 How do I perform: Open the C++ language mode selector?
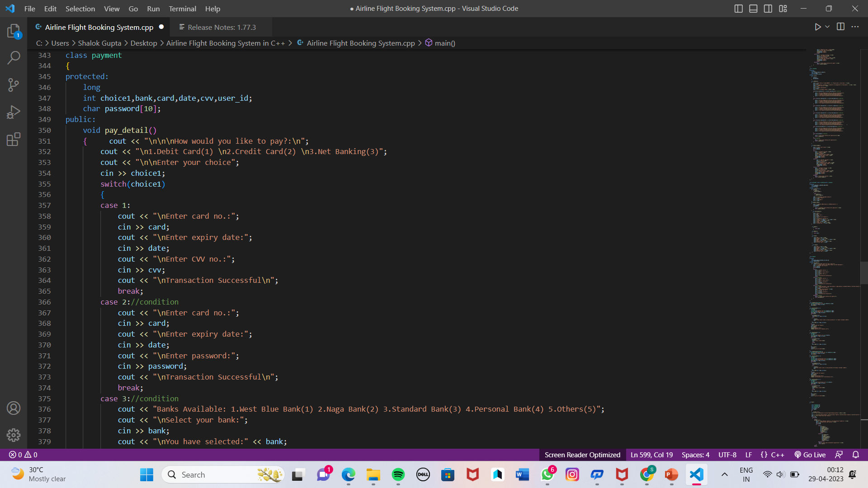[x=777, y=455]
